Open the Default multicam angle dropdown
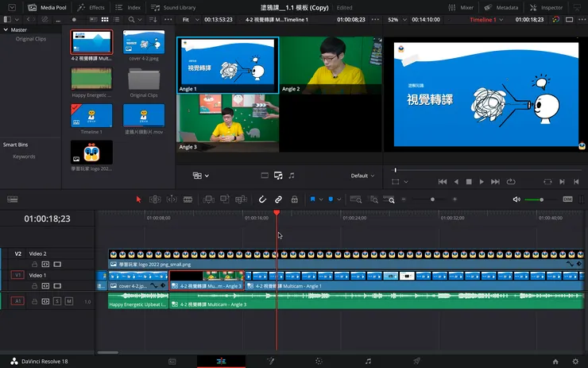This screenshot has width=588, height=368. click(x=364, y=176)
